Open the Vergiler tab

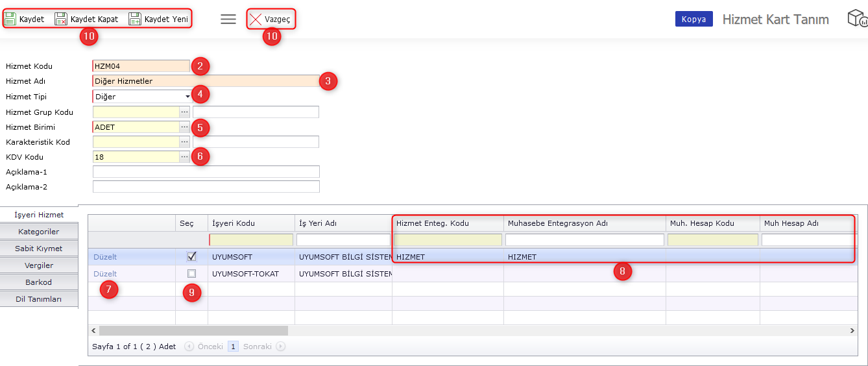click(39, 265)
